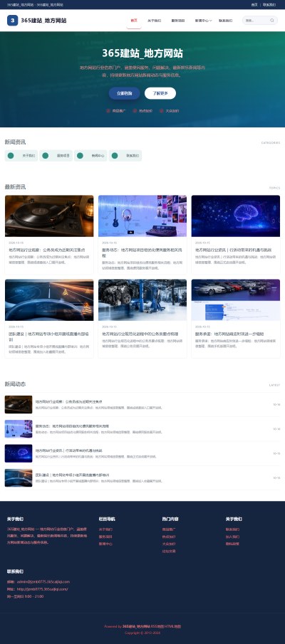Image resolution: width=285 pixels, height=644 pixels.
Task: Click the green dot on 关于我们 category chip
Action: (x=11, y=156)
